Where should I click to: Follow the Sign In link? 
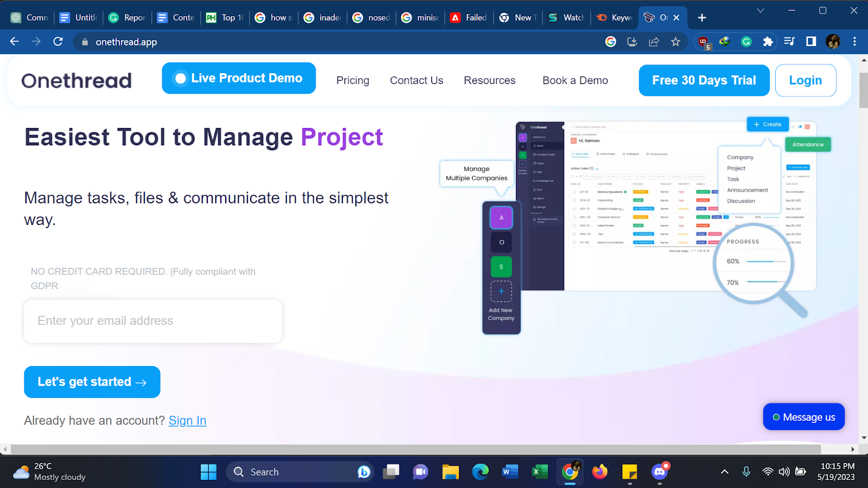pyautogui.click(x=188, y=421)
